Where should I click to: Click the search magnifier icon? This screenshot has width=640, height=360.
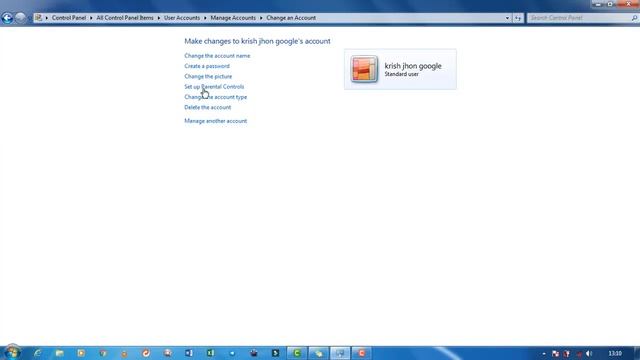(634, 18)
